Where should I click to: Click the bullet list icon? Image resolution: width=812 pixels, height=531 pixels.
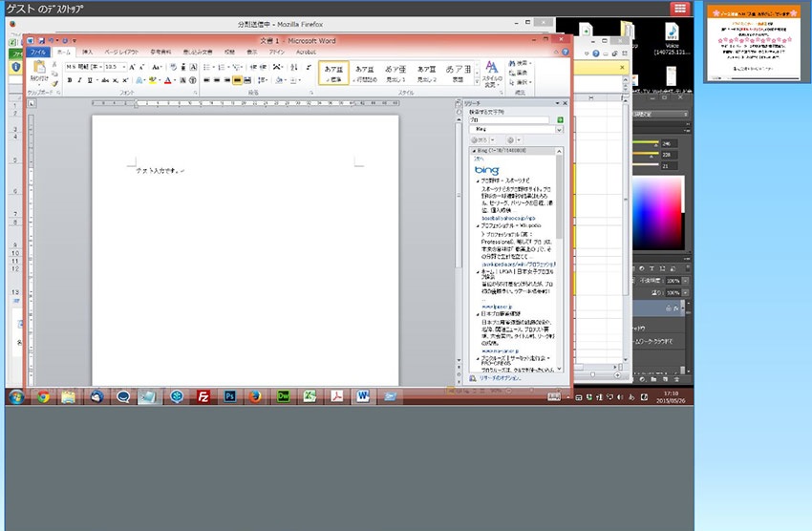[206, 67]
